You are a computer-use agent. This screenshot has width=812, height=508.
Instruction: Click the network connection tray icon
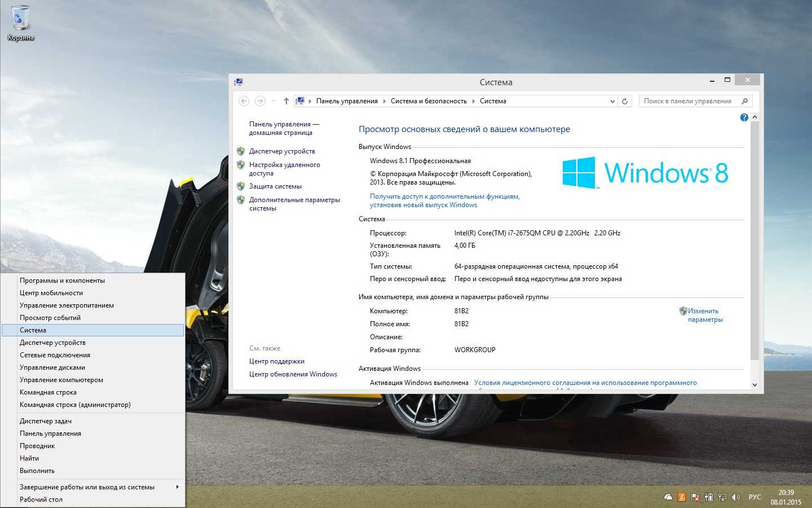[x=722, y=497]
